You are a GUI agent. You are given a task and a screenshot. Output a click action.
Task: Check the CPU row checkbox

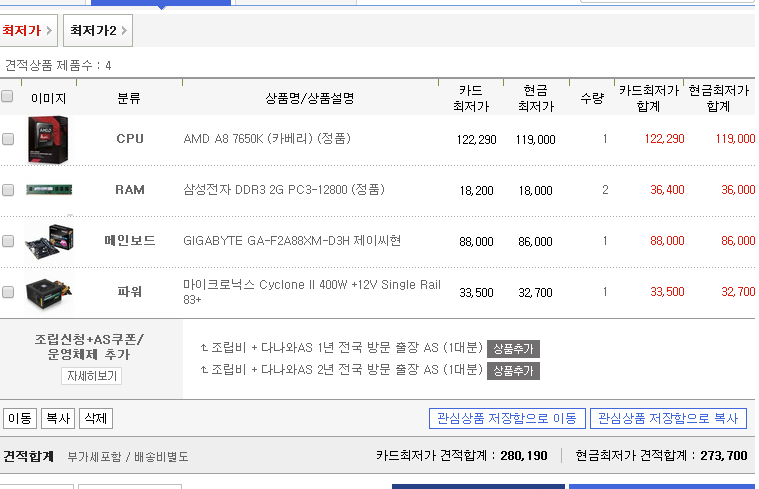(8, 140)
